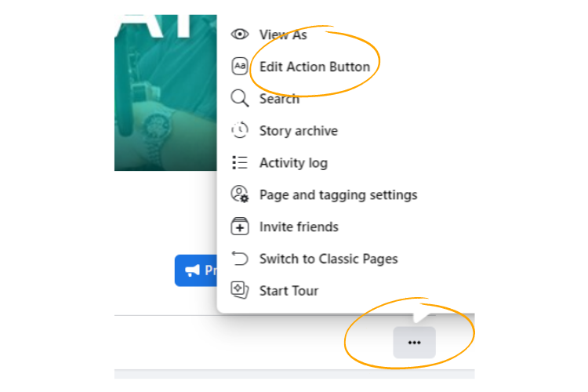Open the Activity log entry

click(x=293, y=163)
